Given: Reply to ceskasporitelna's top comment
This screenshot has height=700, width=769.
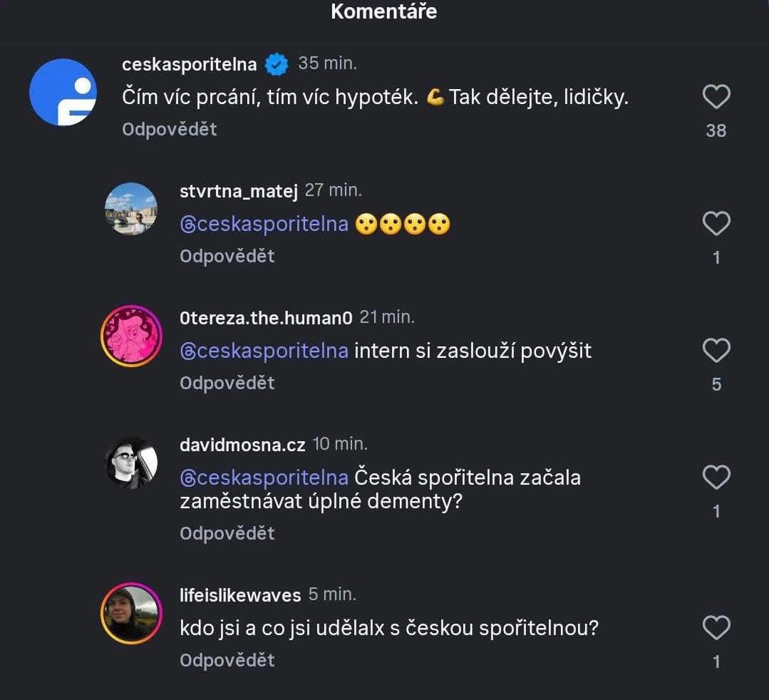Looking at the screenshot, I should coord(169,129).
